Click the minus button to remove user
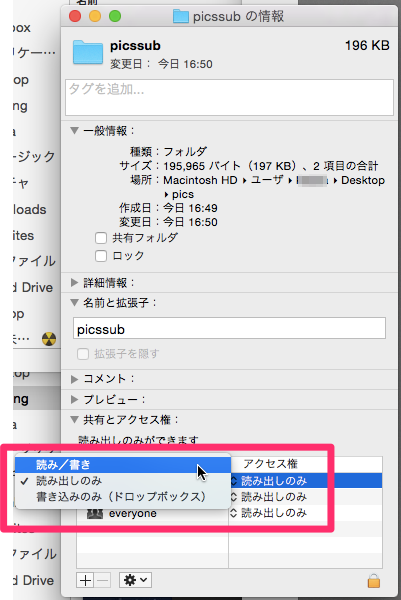Viewport: 401px width, 600px height. pos(102,580)
